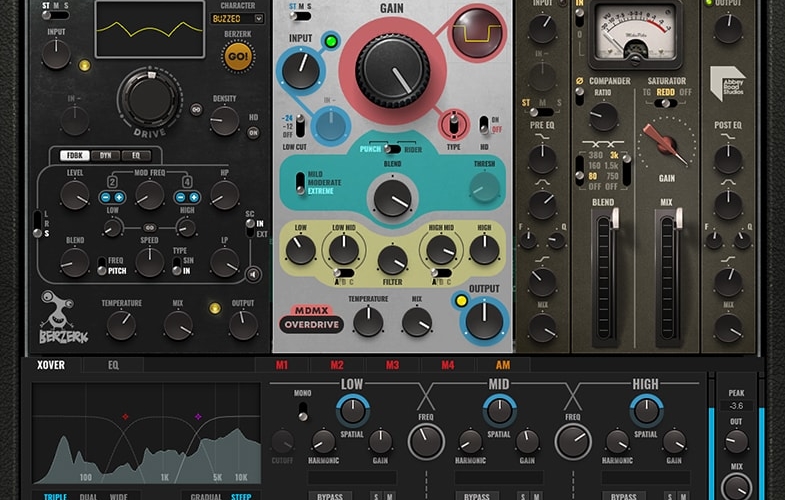Click the FREQ knob between LOW and MID
785x500 pixels.
426,441
